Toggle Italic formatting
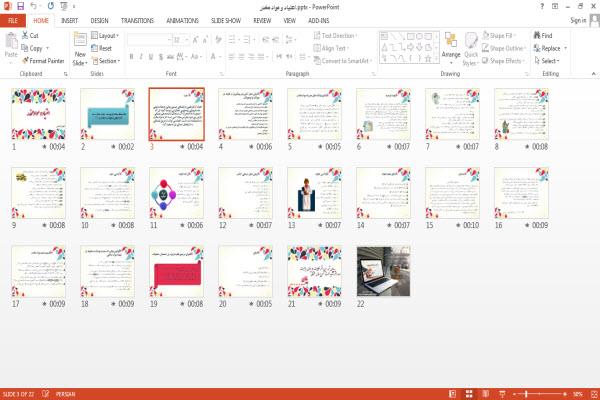600x400 pixels. [141, 57]
